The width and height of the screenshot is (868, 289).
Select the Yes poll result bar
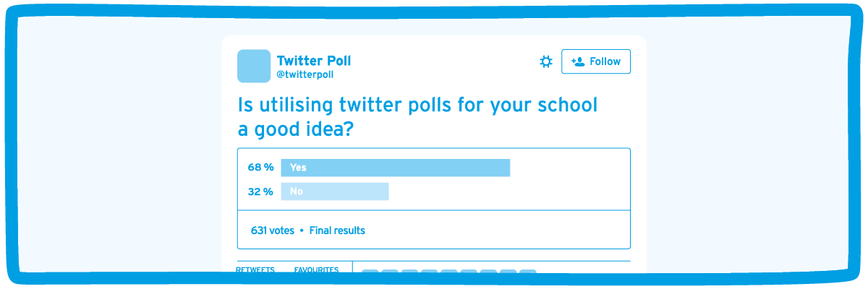[396, 167]
